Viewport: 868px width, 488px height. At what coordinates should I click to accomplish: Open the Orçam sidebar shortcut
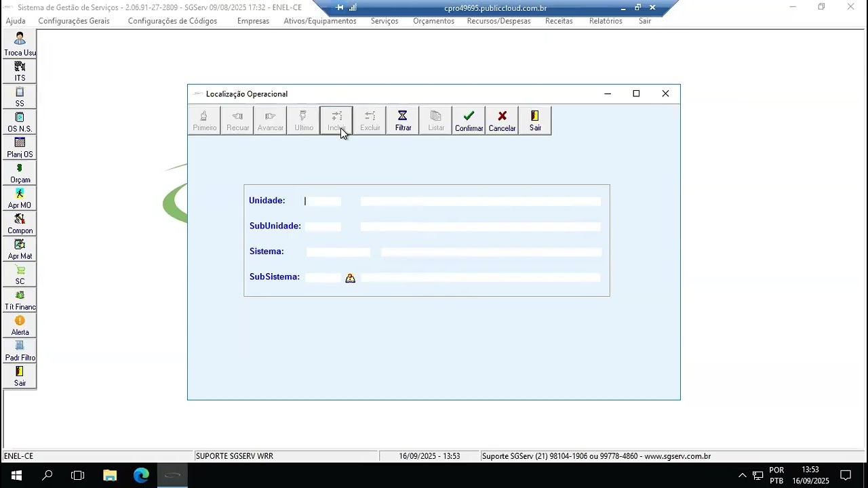pyautogui.click(x=20, y=173)
